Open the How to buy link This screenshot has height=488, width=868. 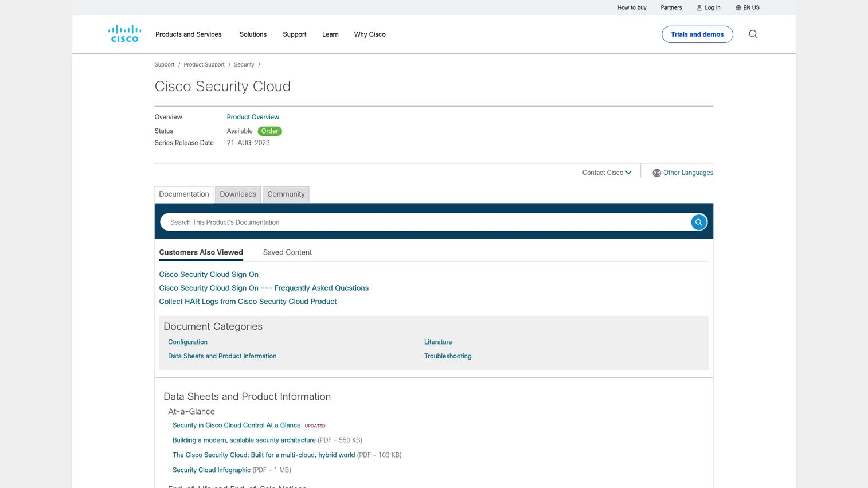click(x=632, y=8)
